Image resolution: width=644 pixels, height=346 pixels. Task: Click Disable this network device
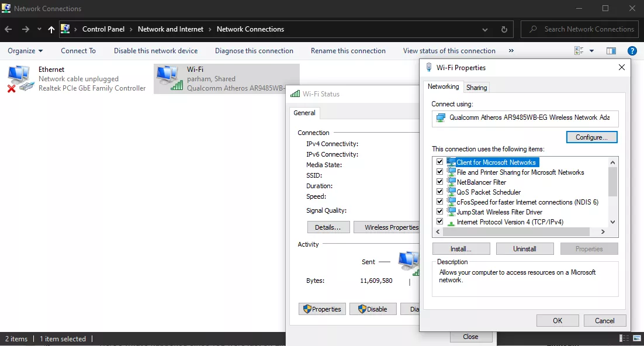(155, 50)
